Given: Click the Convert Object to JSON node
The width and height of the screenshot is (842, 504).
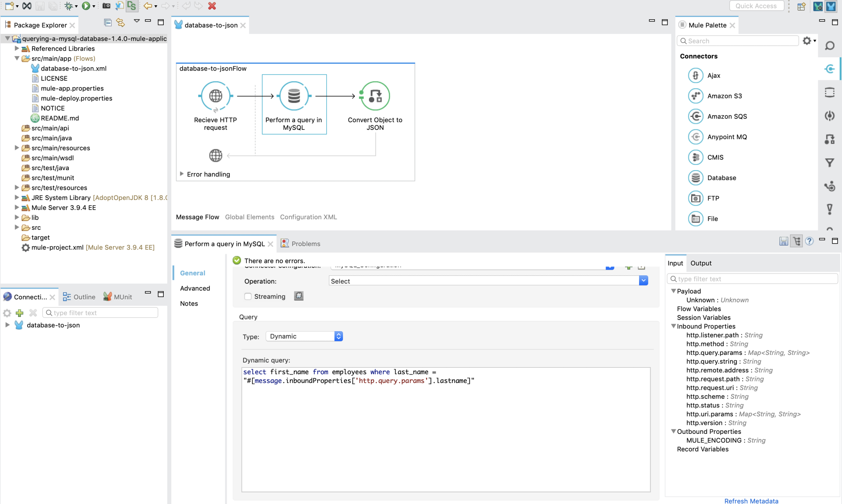Looking at the screenshot, I should (x=375, y=96).
